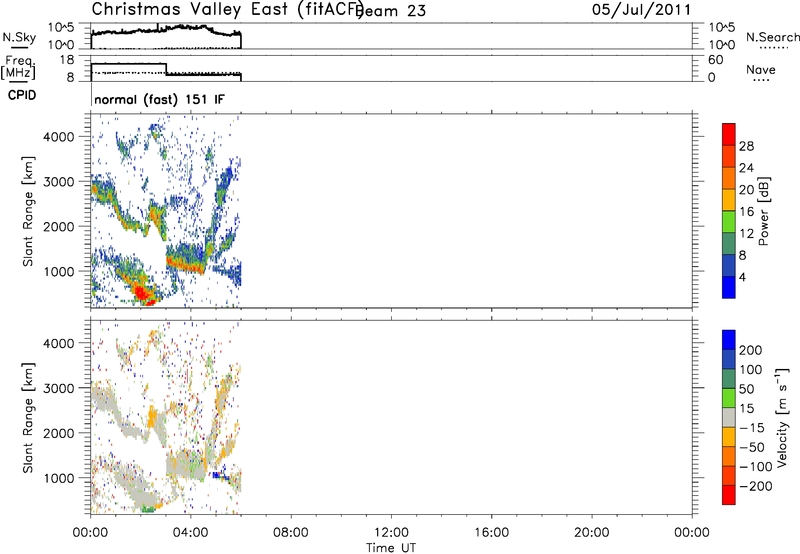Click the frequency step line in Freq panel
Image resolution: width=800 pixels, height=554 pixels.
pos(166,69)
